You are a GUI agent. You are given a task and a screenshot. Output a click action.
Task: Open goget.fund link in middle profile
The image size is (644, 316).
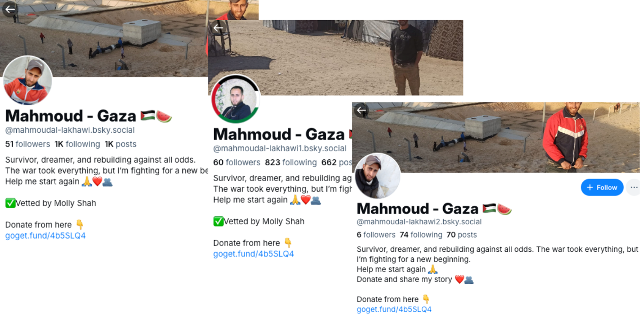click(253, 254)
